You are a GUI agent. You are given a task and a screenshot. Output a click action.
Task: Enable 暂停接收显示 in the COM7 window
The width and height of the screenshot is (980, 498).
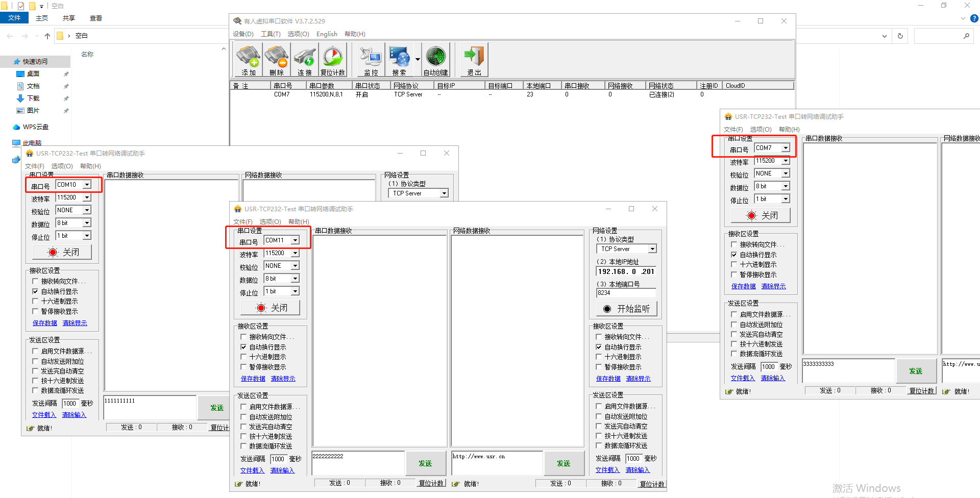(x=734, y=275)
